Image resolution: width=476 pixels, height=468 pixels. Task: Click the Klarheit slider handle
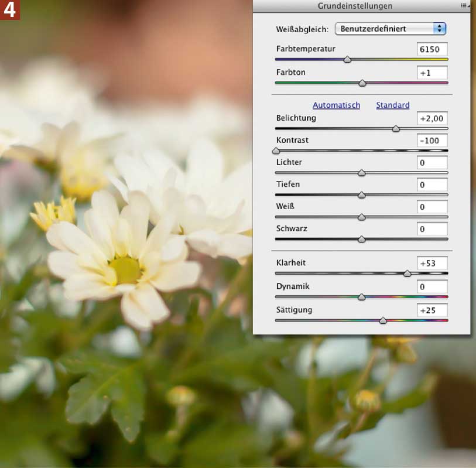tap(407, 274)
